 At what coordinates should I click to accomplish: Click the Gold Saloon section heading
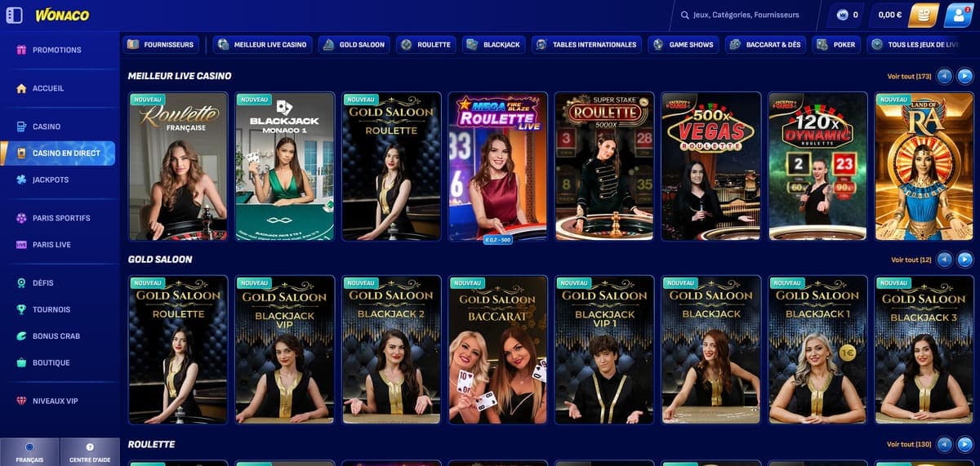tap(160, 260)
